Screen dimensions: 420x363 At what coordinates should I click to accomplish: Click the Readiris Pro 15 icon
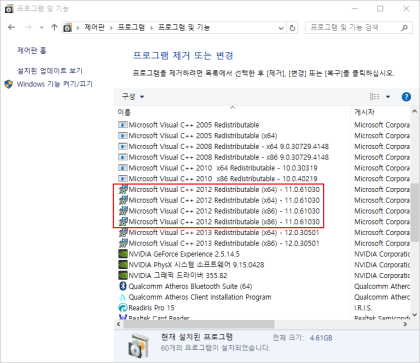point(123,308)
